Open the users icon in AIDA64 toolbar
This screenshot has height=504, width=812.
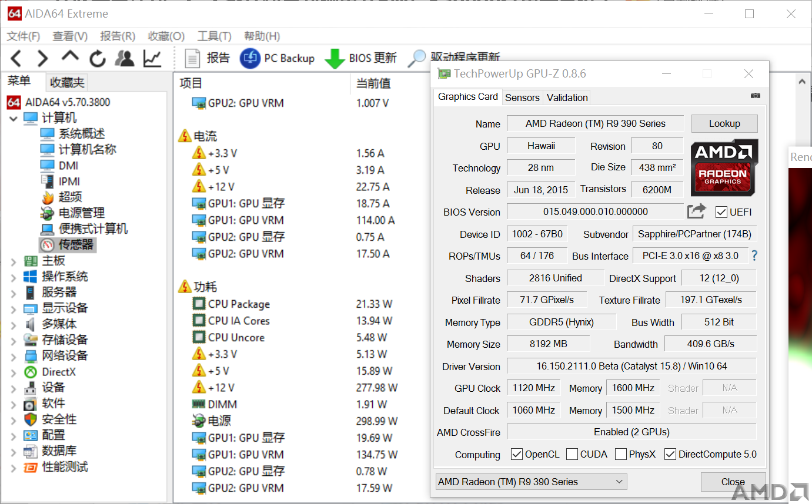[124, 58]
